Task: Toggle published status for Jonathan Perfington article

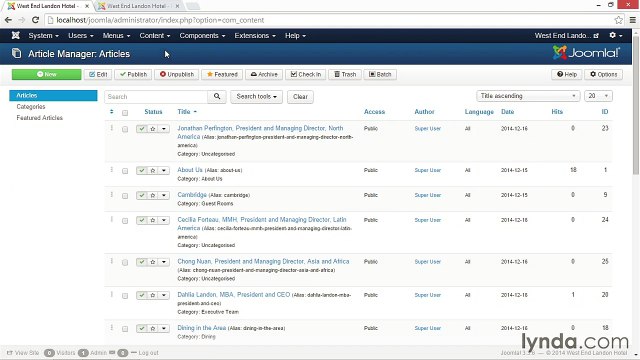Action: [x=142, y=129]
